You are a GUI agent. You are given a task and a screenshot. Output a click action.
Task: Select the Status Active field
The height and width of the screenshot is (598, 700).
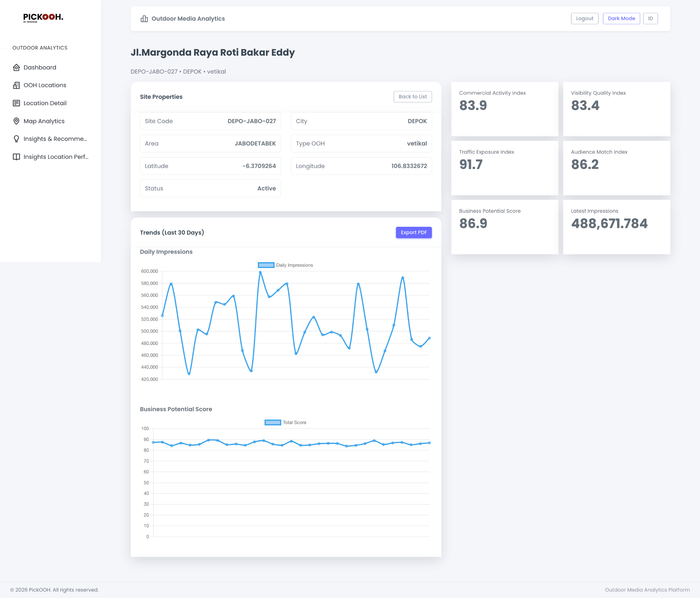210,188
